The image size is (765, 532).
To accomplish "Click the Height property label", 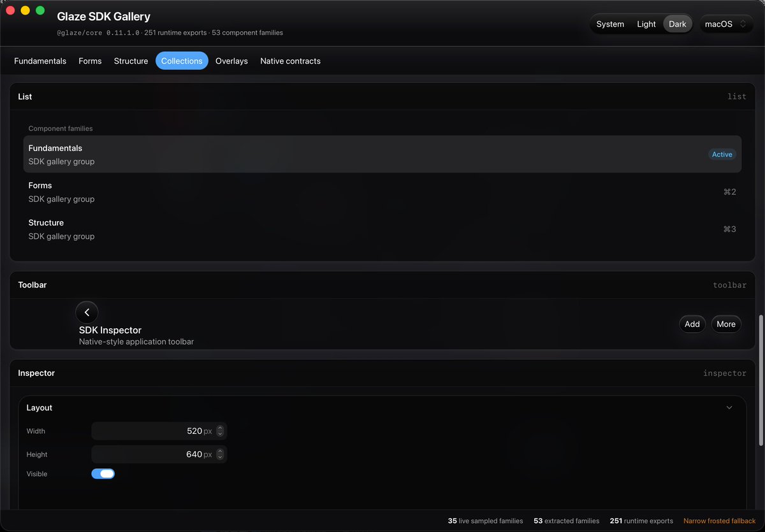I will point(37,455).
